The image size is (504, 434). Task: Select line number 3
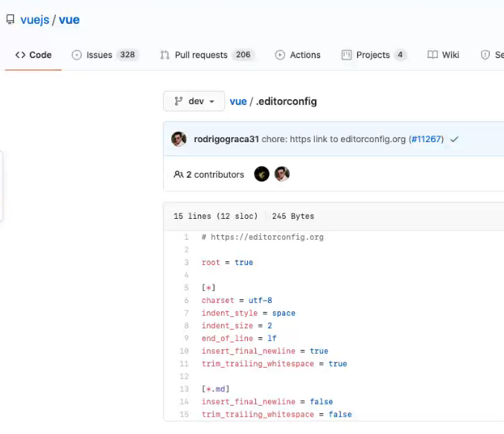tap(186, 262)
